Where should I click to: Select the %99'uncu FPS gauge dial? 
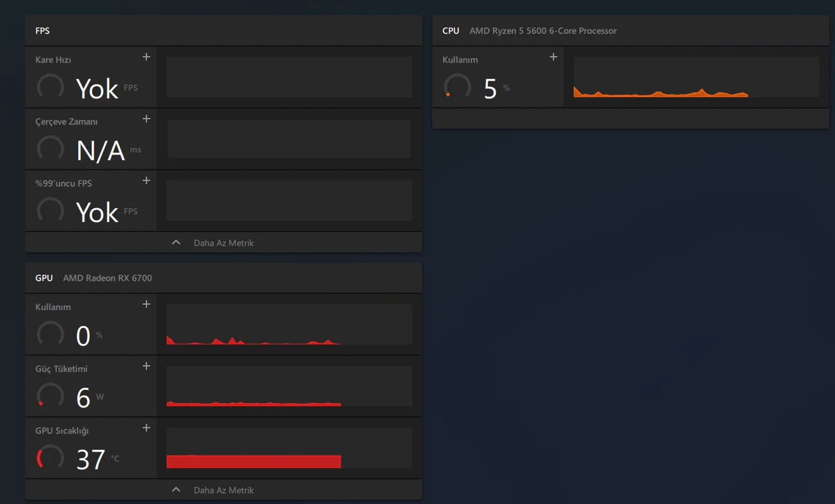[50, 211]
